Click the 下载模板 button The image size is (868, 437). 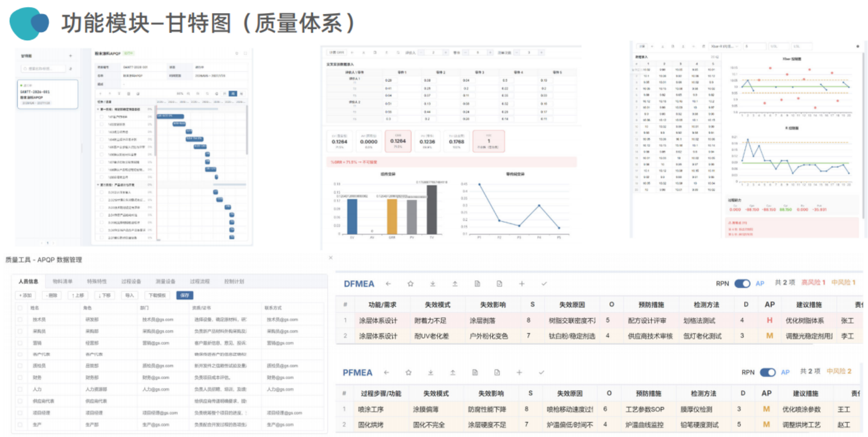[x=157, y=296]
